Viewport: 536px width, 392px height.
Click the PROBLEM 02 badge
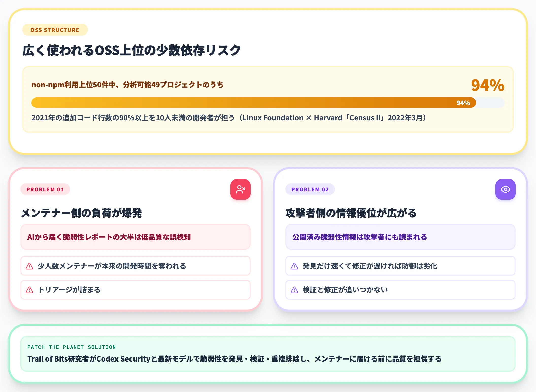click(x=310, y=189)
